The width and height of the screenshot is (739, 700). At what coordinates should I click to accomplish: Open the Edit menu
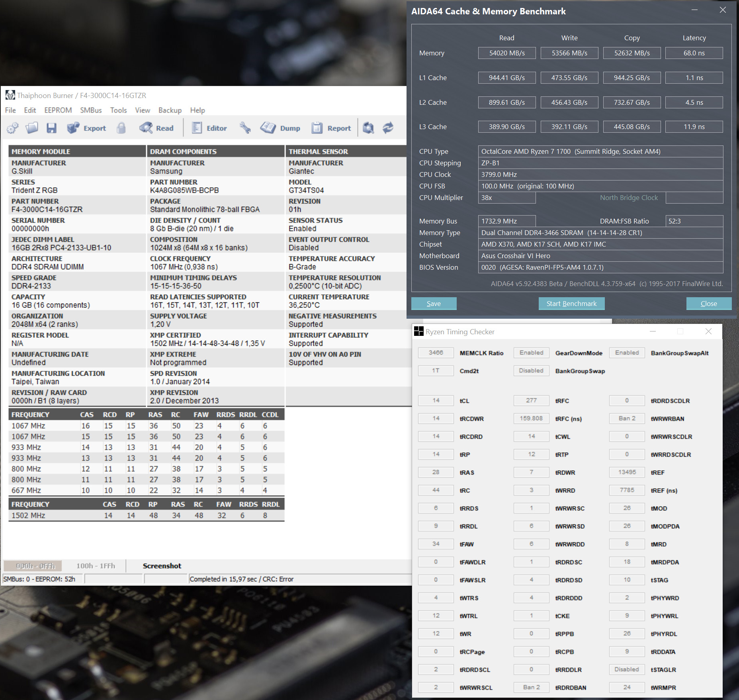[30, 110]
